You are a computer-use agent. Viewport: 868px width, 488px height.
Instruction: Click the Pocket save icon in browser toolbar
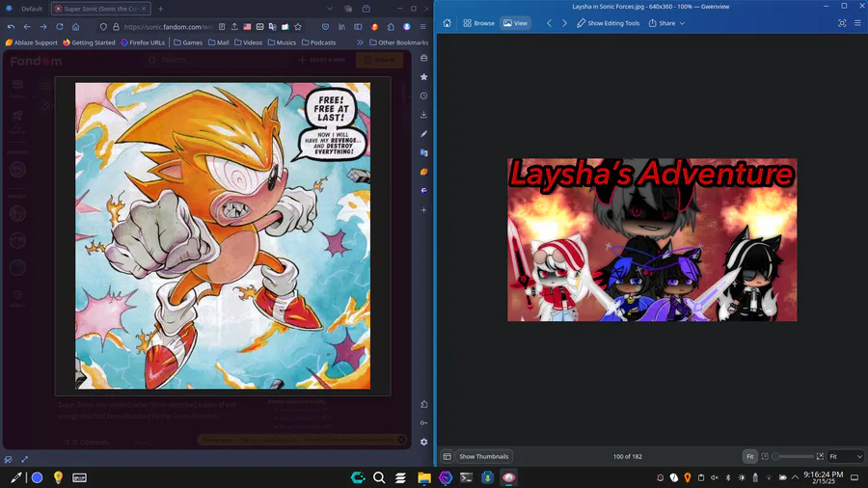326,27
